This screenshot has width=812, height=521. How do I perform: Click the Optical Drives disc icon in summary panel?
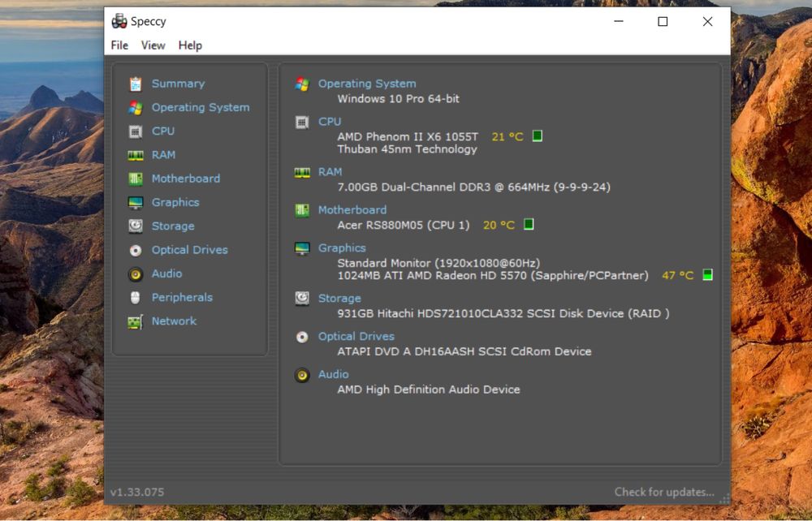(302, 337)
